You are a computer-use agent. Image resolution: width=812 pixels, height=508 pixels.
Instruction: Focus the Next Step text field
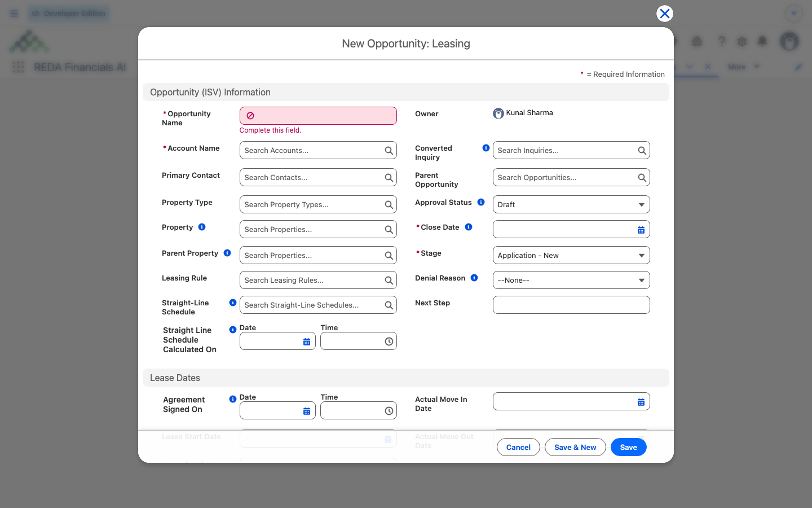point(571,305)
